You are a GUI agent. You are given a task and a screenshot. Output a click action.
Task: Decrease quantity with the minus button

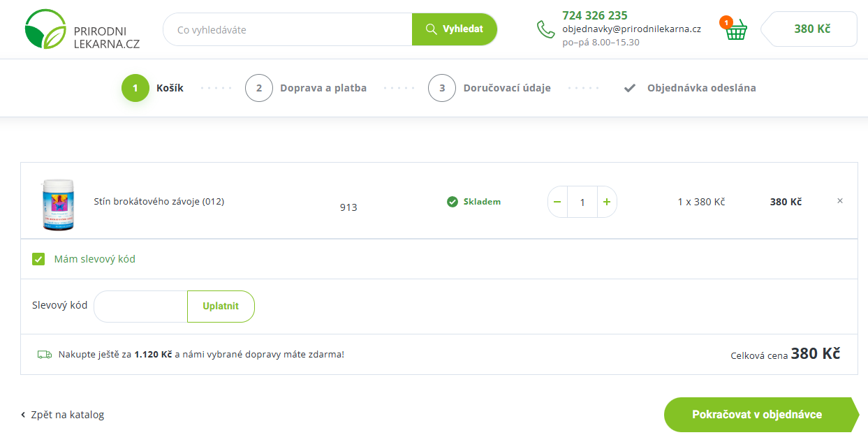(557, 202)
